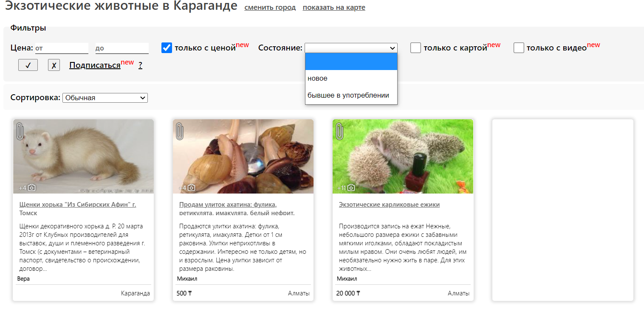View the white ferret photo thumbnail
Viewport: 644px width, 309px height.
coord(83,156)
